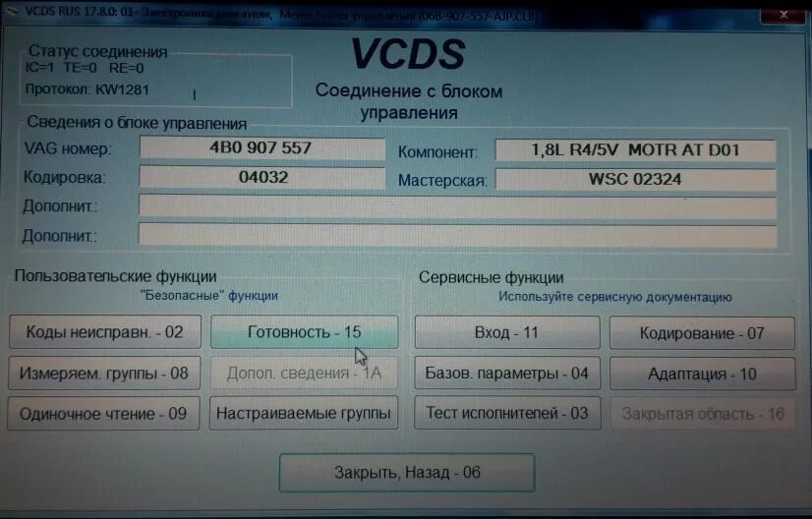Click Вход - 11 login button
The image size is (812, 519).
tap(507, 332)
